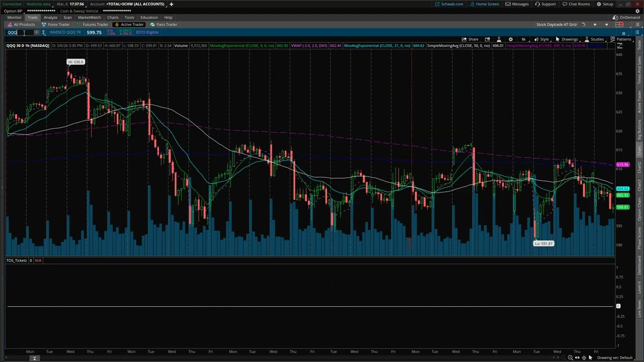
Task: Click the TOS_Tickctz lower study label
Action: [x=17, y=260]
